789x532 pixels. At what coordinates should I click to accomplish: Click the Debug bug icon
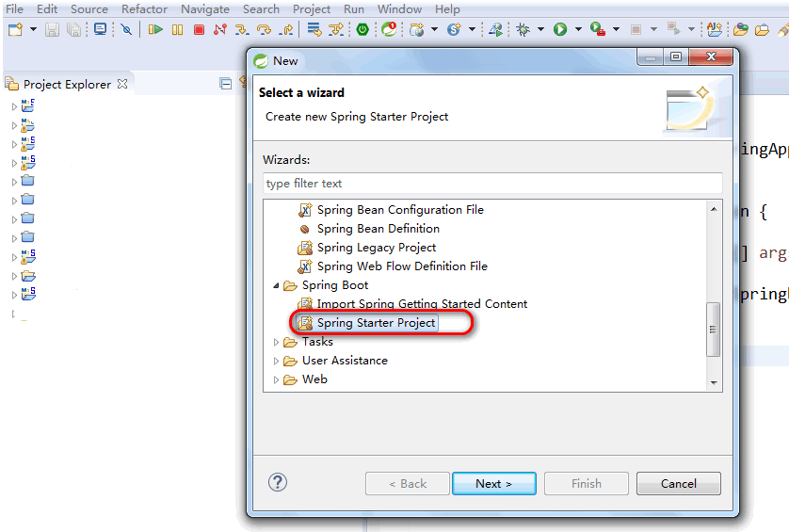[523, 30]
